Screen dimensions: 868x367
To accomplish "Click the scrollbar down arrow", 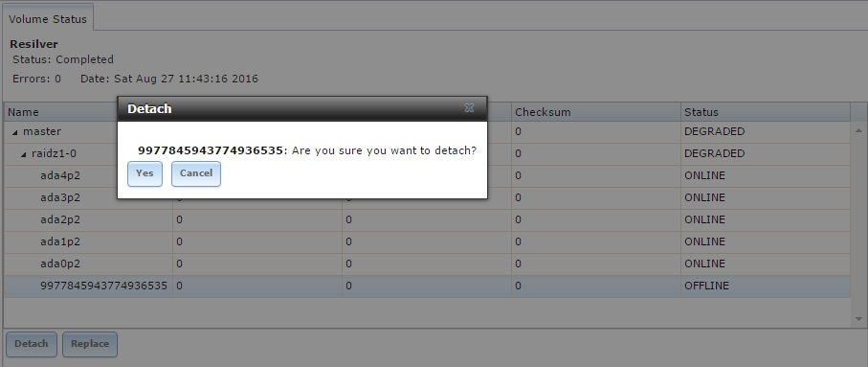I will pyautogui.click(x=858, y=319).
